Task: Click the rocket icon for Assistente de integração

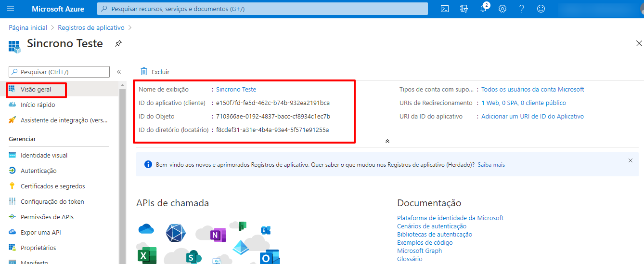Action: [12, 120]
